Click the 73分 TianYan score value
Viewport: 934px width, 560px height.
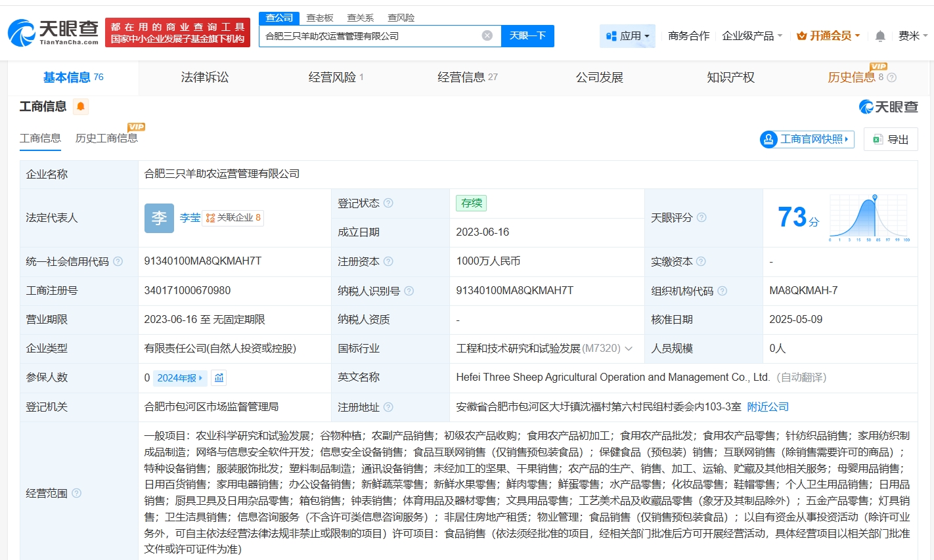798,217
